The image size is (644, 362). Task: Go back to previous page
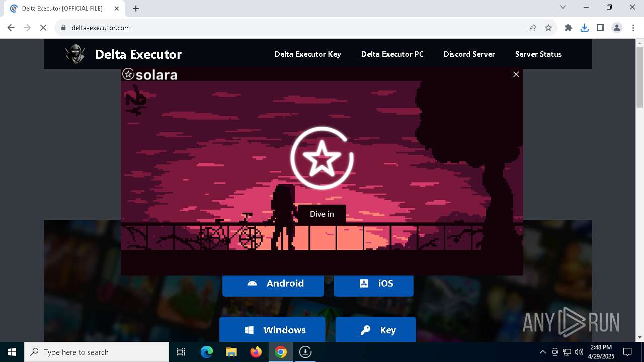tap(11, 28)
